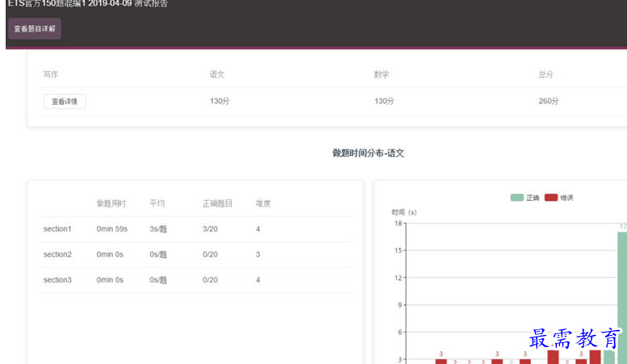Viewport: 627px width, 364px height.
Task: Click the 做题时间分布-语文 heading
Action: 368,153
